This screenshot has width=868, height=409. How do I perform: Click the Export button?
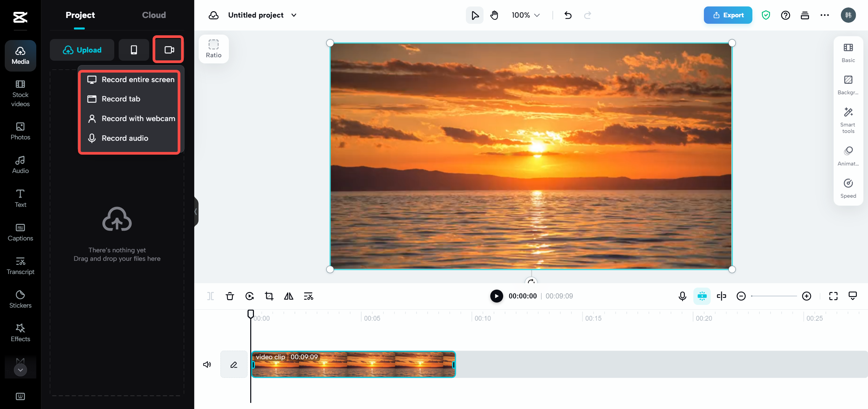tap(728, 15)
